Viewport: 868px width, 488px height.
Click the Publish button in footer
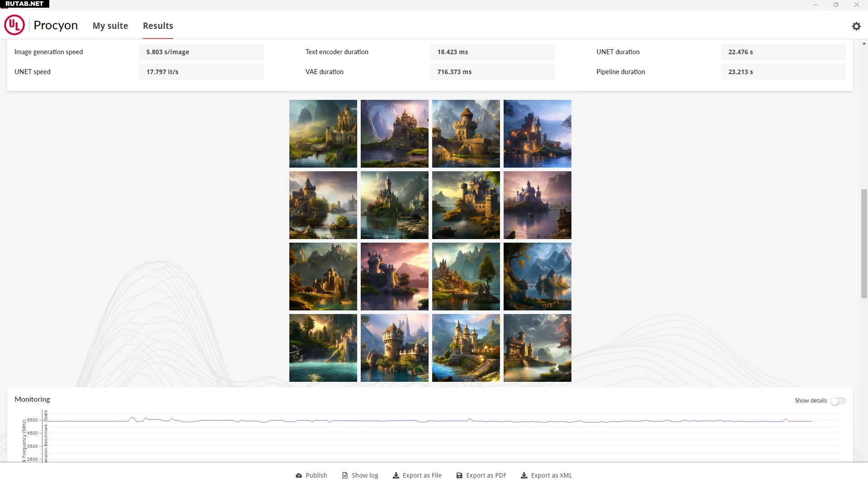coord(311,475)
